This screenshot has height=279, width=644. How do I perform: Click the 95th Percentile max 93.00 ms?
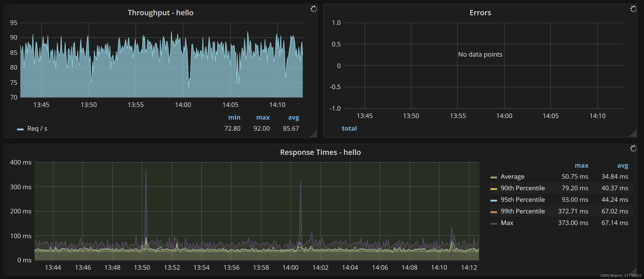click(x=575, y=200)
